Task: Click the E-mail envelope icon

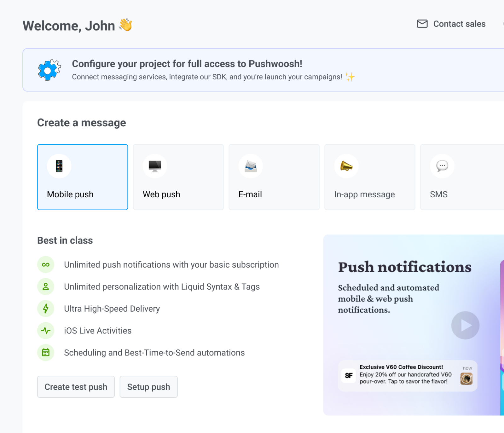Action: [251, 166]
